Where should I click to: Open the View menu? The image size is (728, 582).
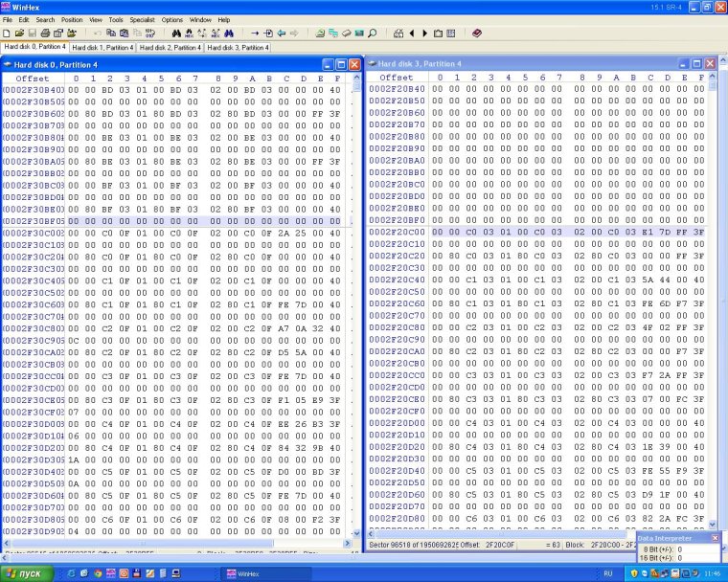[x=96, y=20]
